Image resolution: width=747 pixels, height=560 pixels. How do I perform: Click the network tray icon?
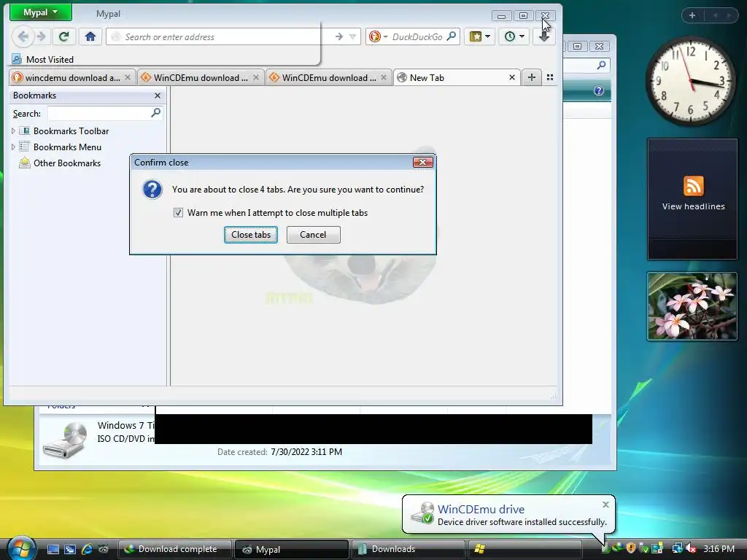pos(677,548)
